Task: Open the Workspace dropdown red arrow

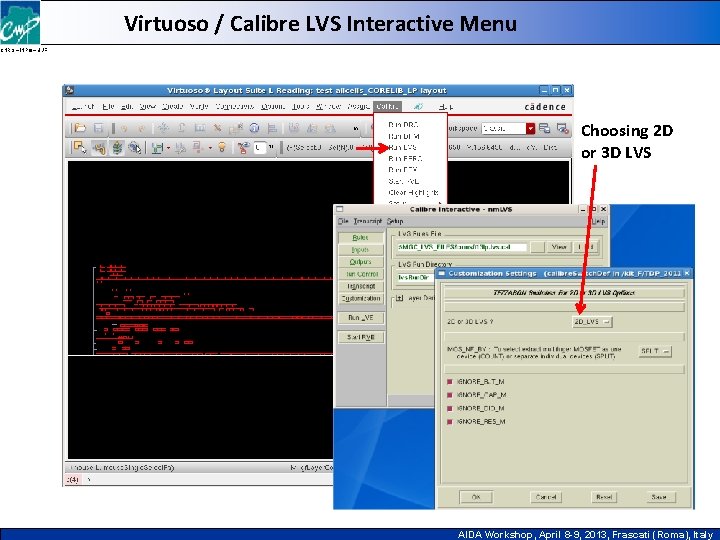Action: (530, 128)
